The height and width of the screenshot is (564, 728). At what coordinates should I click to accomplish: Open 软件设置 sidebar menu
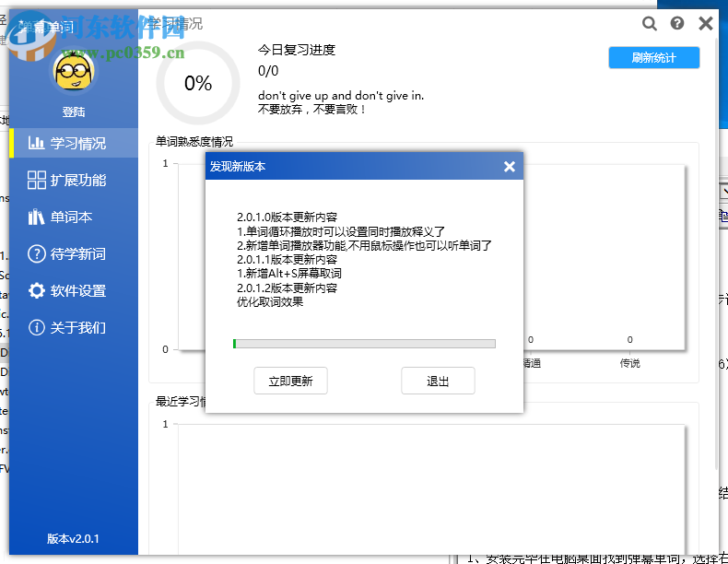(74, 290)
